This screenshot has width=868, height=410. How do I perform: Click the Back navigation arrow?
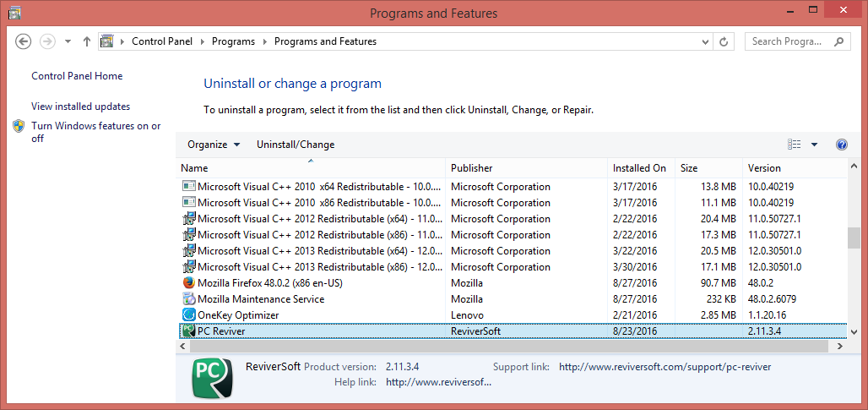tap(23, 41)
